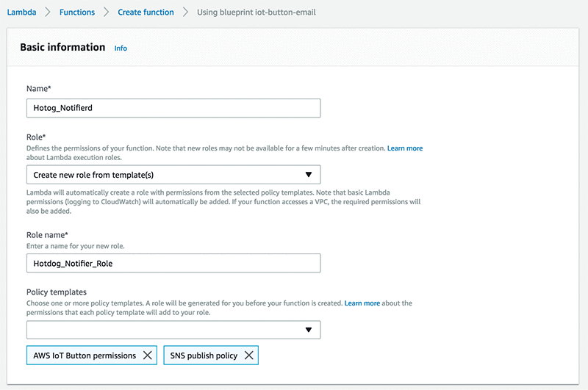
Task: Navigate to the Functions breadcrumb
Action: point(76,12)
